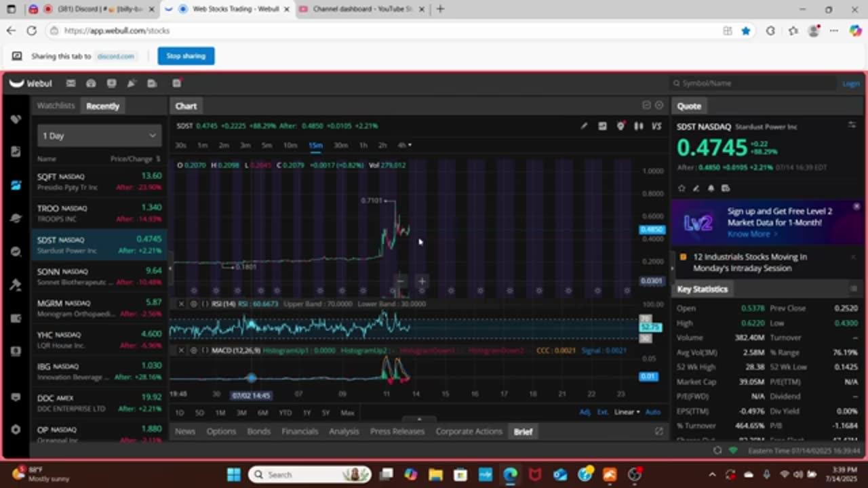
Task: Open the gavel icon in left sidebar
Action: tap(16, 285)
